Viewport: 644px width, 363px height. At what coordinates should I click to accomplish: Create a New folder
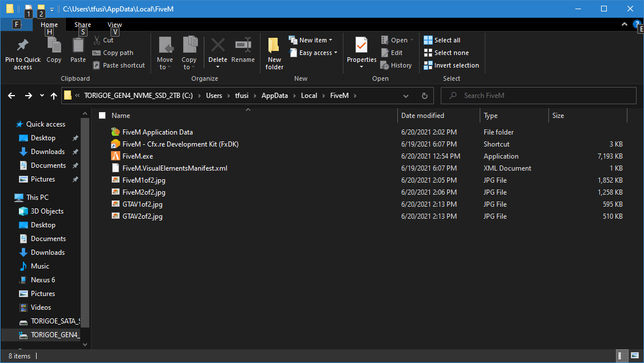274,53
